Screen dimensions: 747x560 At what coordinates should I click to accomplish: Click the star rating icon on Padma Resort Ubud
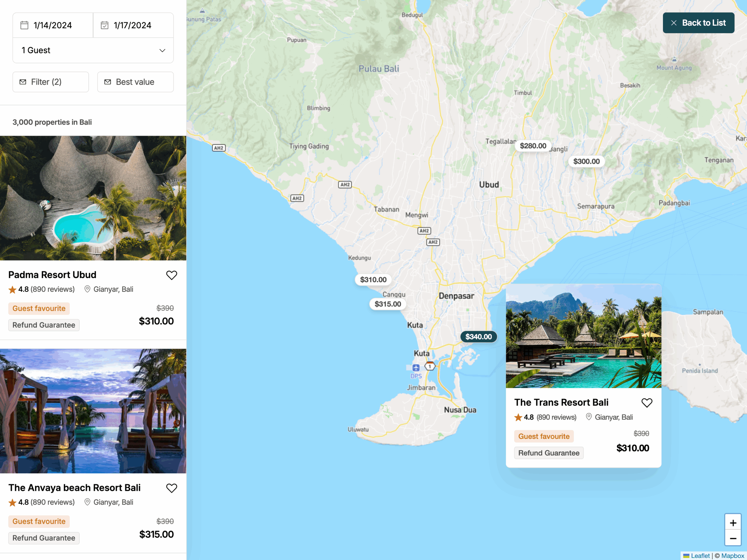click(12, 289)
